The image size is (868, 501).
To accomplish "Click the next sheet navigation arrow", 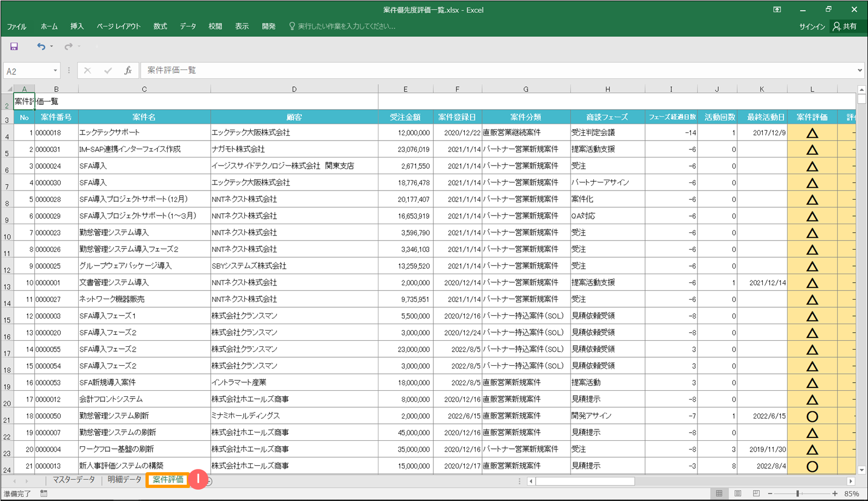I will point(26,481).
